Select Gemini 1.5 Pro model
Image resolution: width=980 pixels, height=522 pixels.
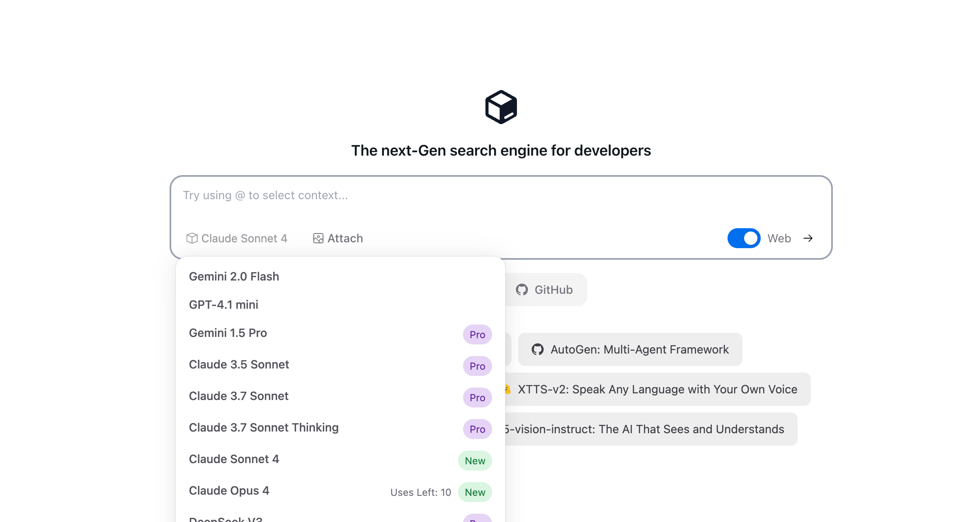click(x=340, y=334)
